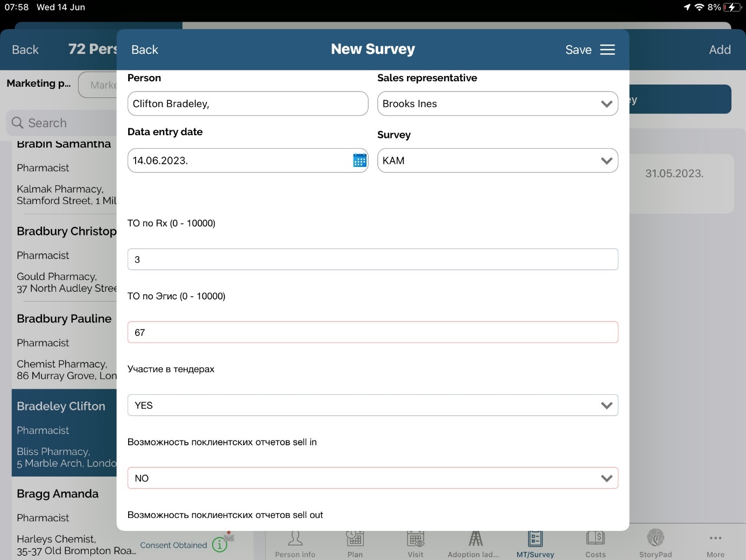The image size is (746, 560).
Task: Tap the Consent Obtained info icon
Action: point(219,545)
